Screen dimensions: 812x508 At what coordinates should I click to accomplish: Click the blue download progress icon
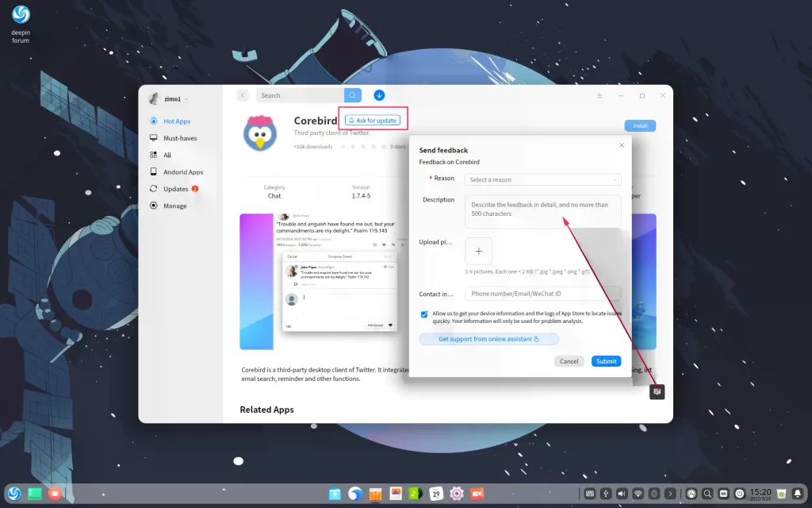click(379, 94)
